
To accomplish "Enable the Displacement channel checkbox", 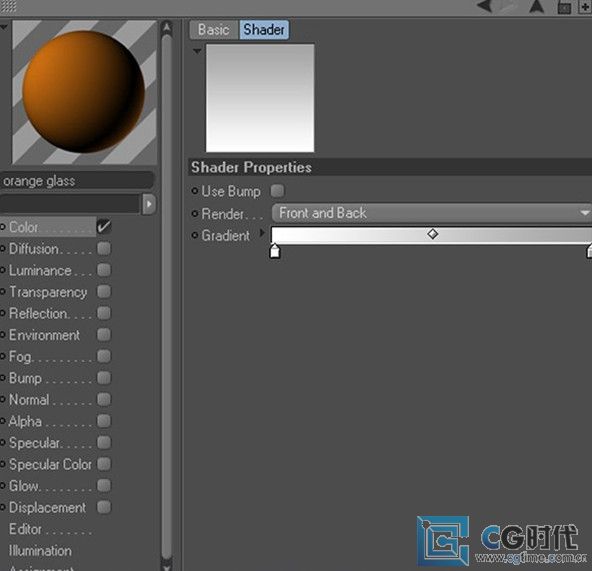I will [x=104, y=507].
